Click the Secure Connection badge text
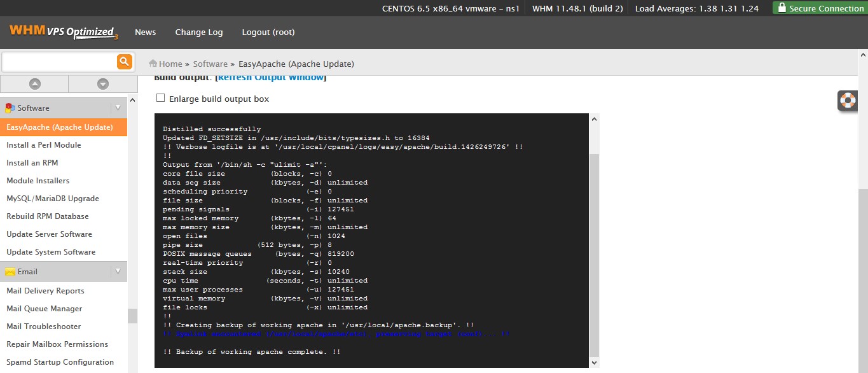 tap(826, 8)
